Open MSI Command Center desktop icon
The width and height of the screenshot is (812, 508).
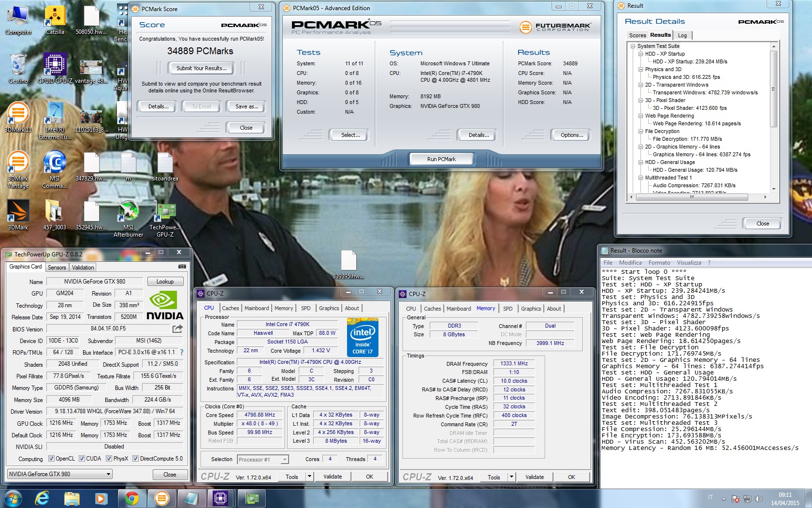coord(55,170)
